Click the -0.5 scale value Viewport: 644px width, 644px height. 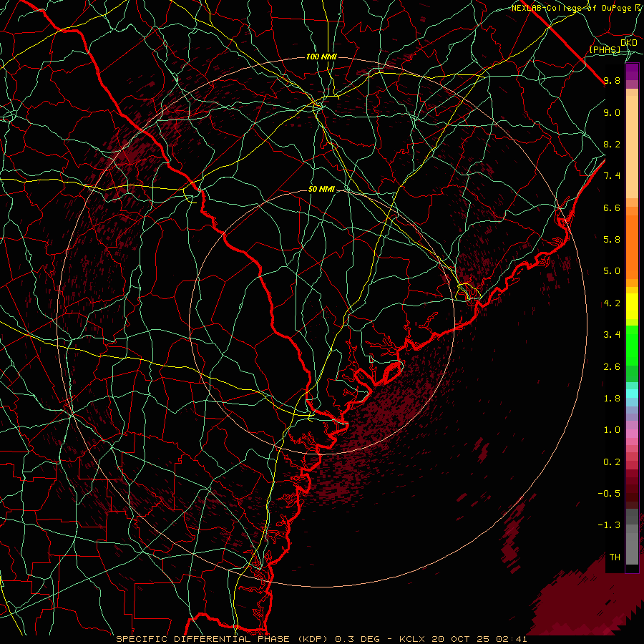pyautogui.click(x=609, y=493)
